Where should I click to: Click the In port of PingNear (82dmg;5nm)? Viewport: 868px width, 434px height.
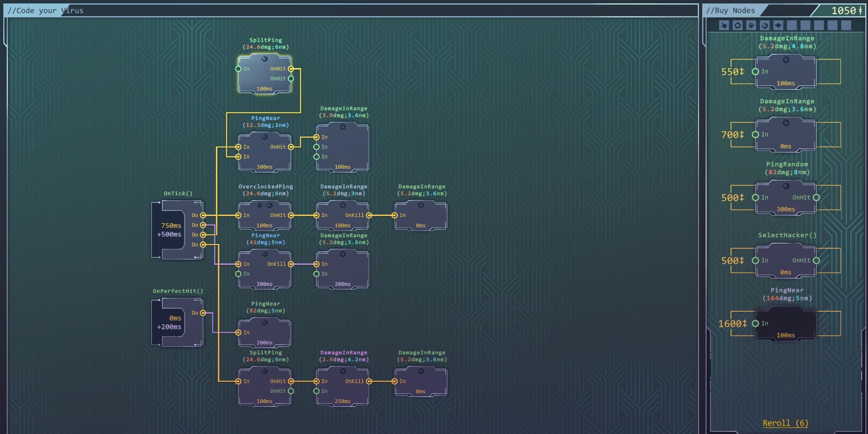pos(238,332)
